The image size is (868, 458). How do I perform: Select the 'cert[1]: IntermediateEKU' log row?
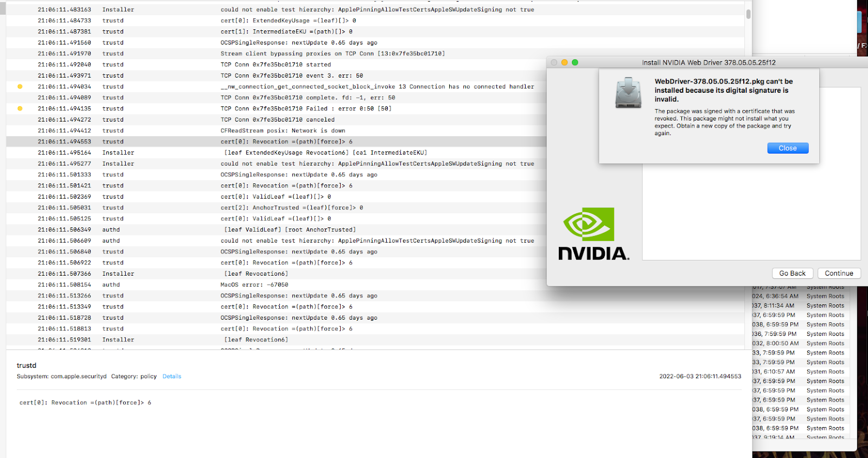pos(375,31)
